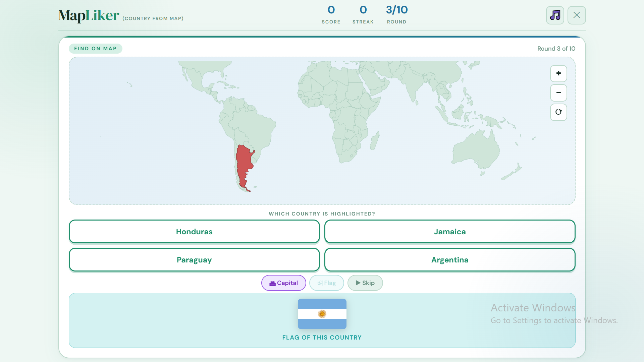
Task: Click the Argentina flag image
Action: pyautogui.click(x=322, y=314)
